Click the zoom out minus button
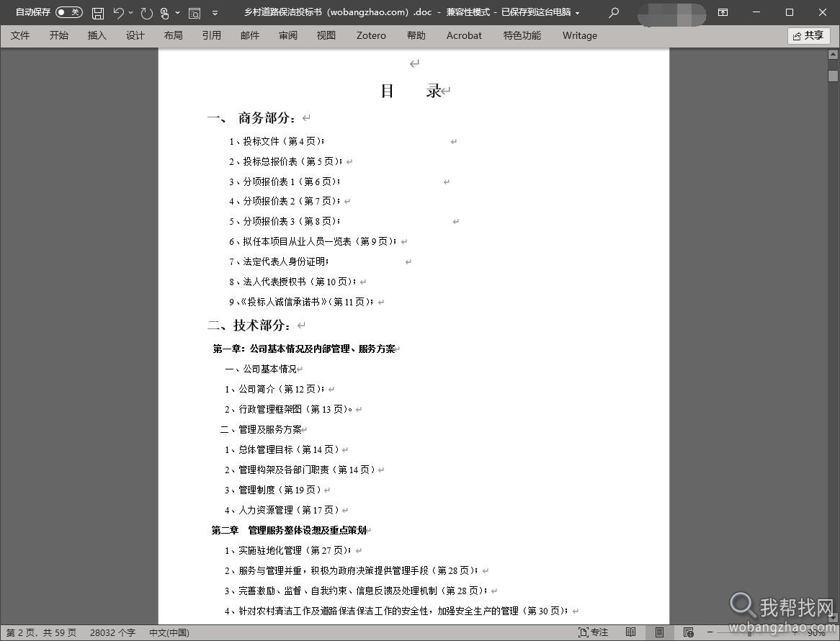 [710, 632]
